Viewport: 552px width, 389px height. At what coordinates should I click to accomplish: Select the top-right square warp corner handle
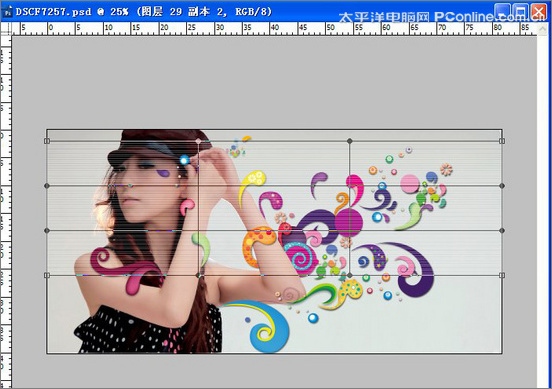[x=502, y=141]
